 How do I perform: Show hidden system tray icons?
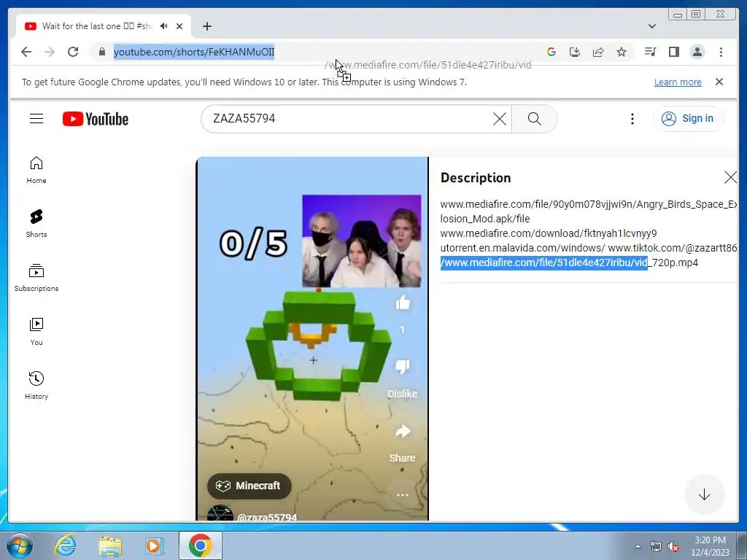pos(638,546)
